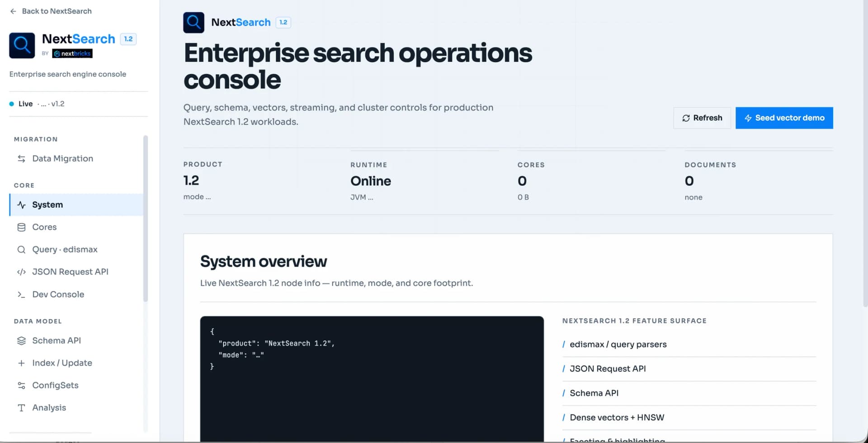Click the DATA MODEL section label
The image size is (868, 443).
click(x=38, y=321)
